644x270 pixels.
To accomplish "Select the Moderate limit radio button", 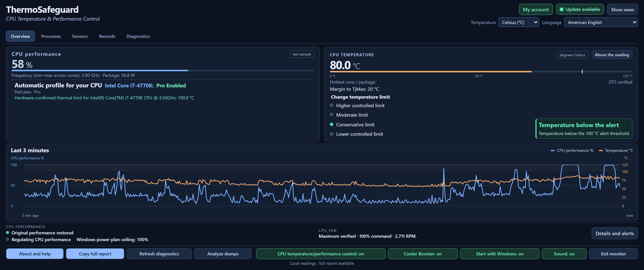I will [332, 115].
